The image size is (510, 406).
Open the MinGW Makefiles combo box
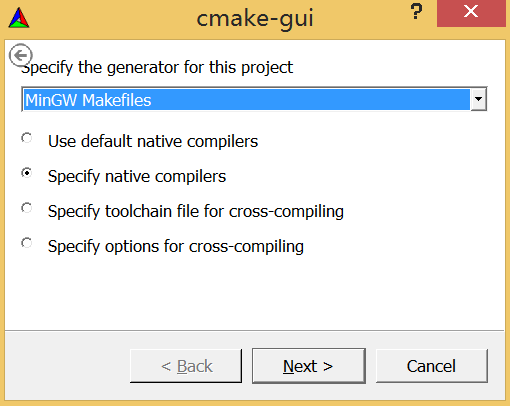[x=254, y=99]
